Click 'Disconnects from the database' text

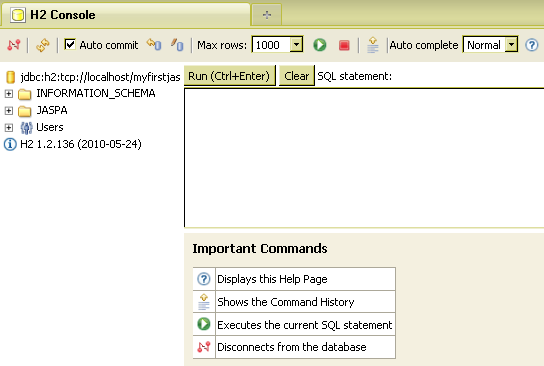point(292,347)
